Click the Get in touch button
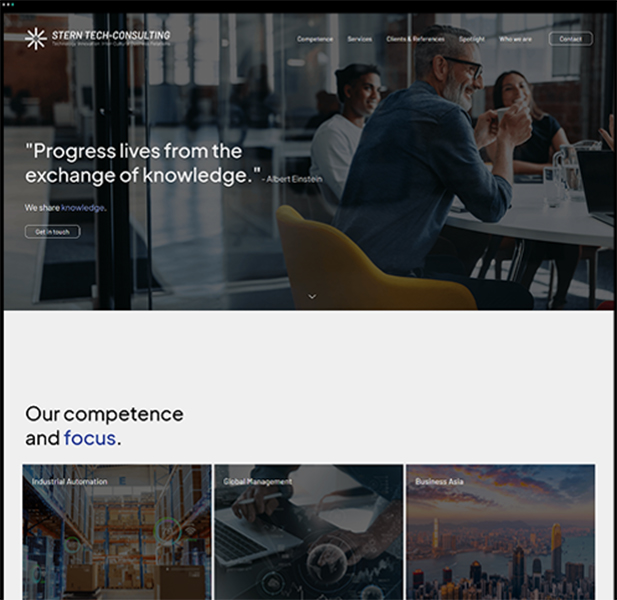This screenshot has height=600, width=617. coord(52,232)
